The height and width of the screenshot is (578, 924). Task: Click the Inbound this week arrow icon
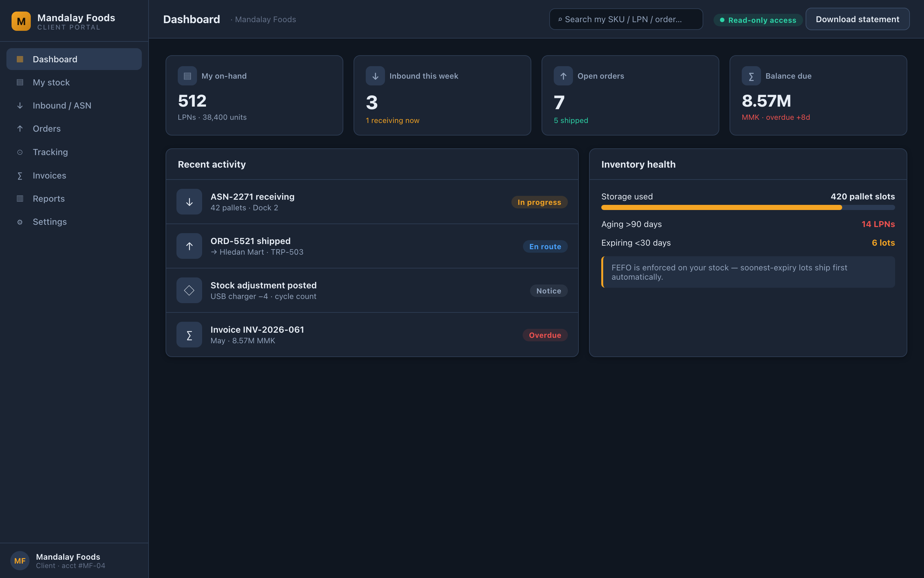pyautogui.click(x=375, y=76)
